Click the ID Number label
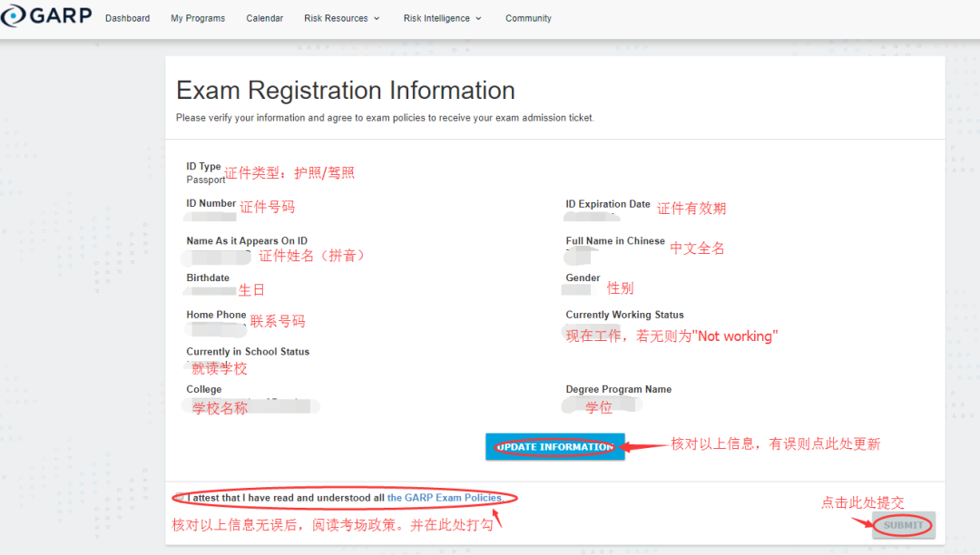This screenshot has height=555, width=980. pyautogui.click(x=211, y=203)
